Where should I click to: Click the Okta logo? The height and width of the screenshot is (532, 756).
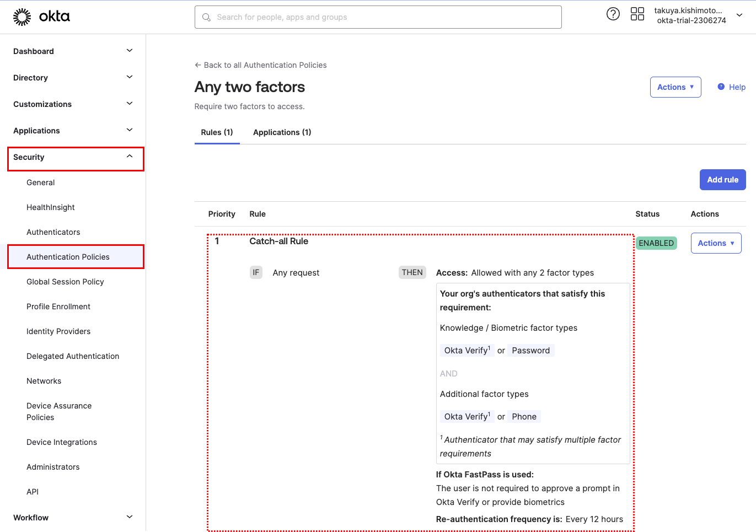tap(41, 17)
